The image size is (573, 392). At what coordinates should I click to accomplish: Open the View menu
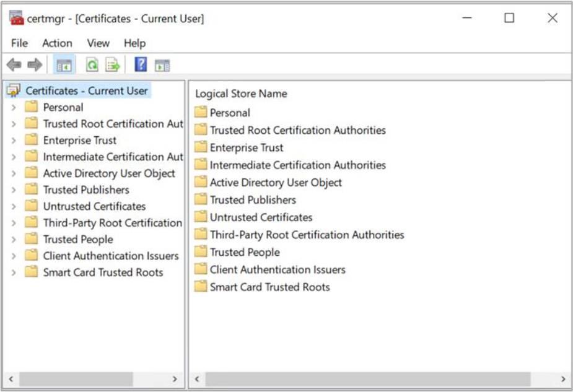98,43
